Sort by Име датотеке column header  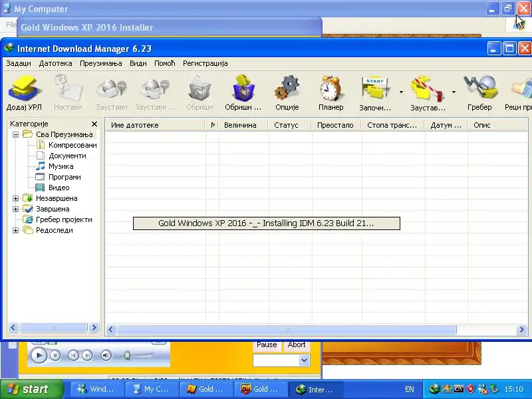pyautogui.click(x=155, y=125)
